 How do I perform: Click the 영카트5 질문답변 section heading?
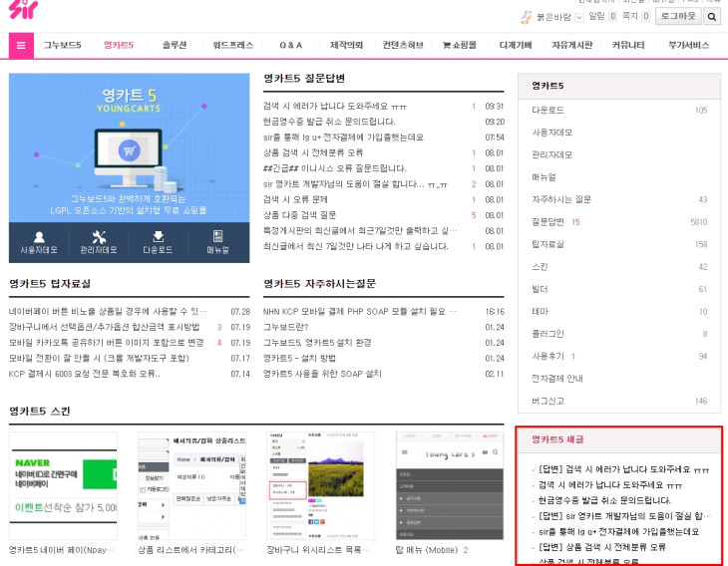coord(304,79)
